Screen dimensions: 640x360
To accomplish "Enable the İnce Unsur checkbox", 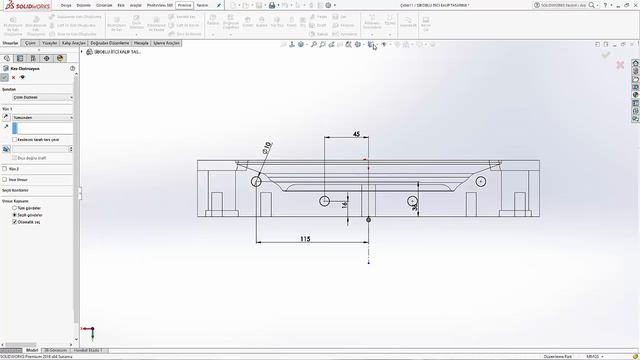I will [4, 180].
